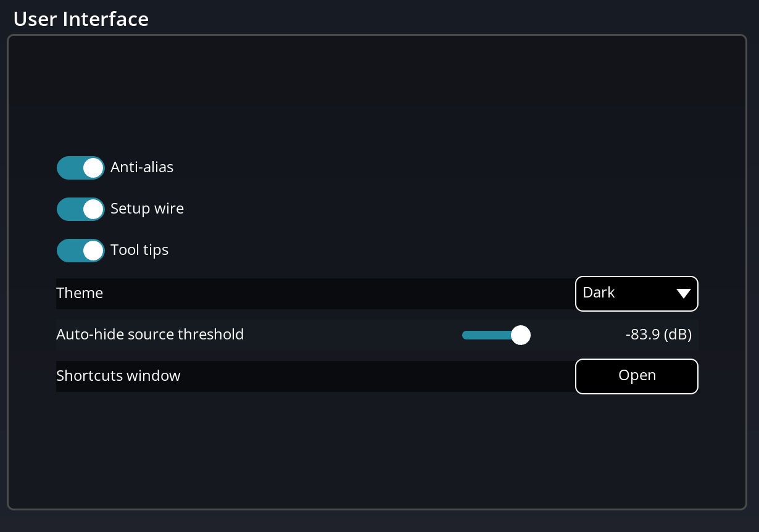Click the Anti-alias text label
759x532 pixels.
click(x=142, y=167)
